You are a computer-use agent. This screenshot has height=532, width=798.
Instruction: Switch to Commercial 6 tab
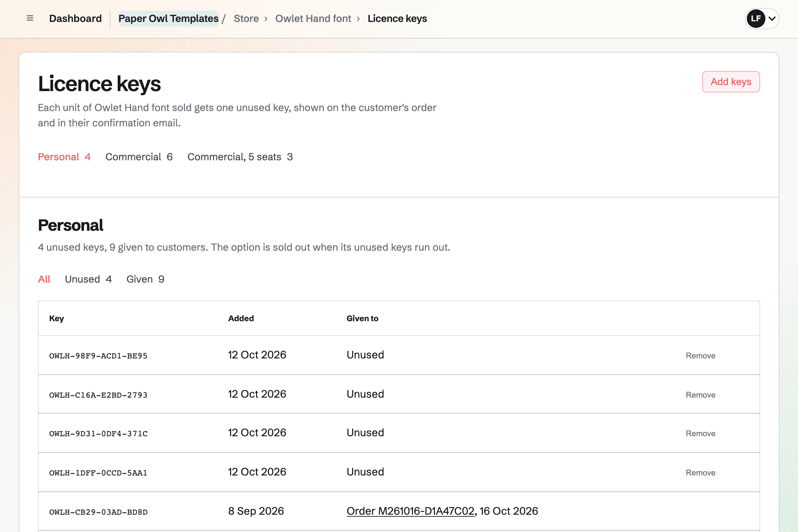(x=139, y=157)
